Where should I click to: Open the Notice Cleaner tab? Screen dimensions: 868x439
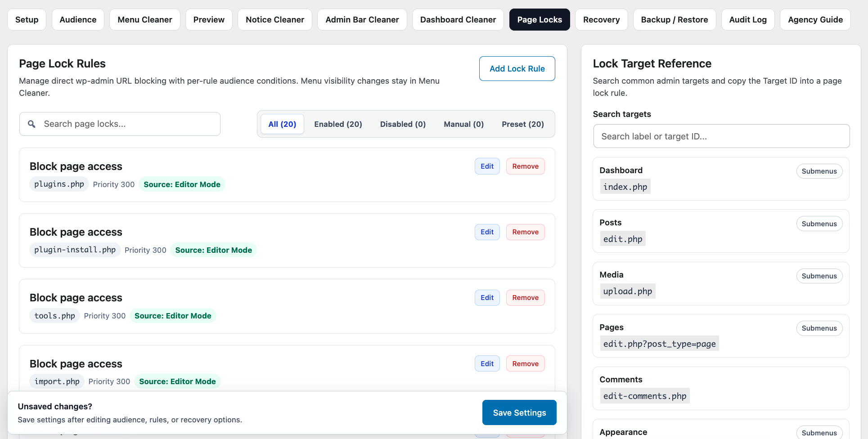click(275, 20)
